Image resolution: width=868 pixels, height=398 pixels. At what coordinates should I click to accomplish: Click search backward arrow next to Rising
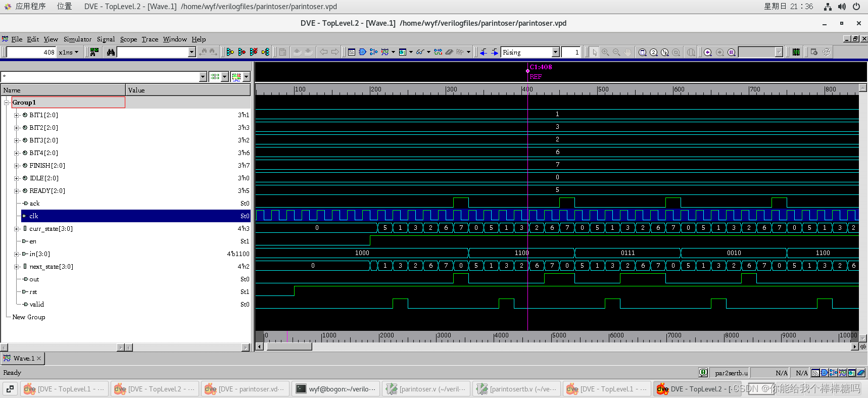point(484,52)
